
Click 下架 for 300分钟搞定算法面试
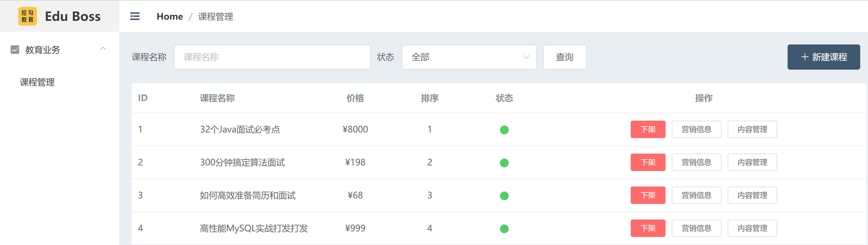point(648,162)
